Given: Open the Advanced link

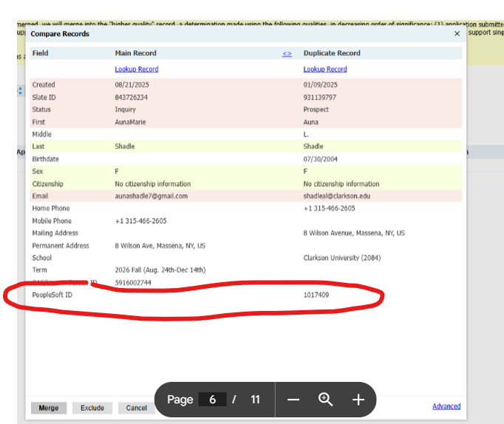Looking at the screenshot, I should (x=446, y=406).
